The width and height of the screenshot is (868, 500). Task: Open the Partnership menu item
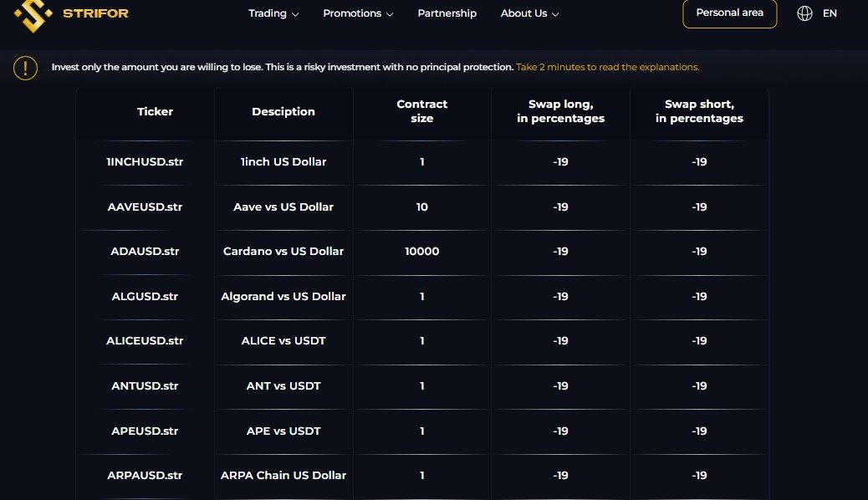[447, 13]
